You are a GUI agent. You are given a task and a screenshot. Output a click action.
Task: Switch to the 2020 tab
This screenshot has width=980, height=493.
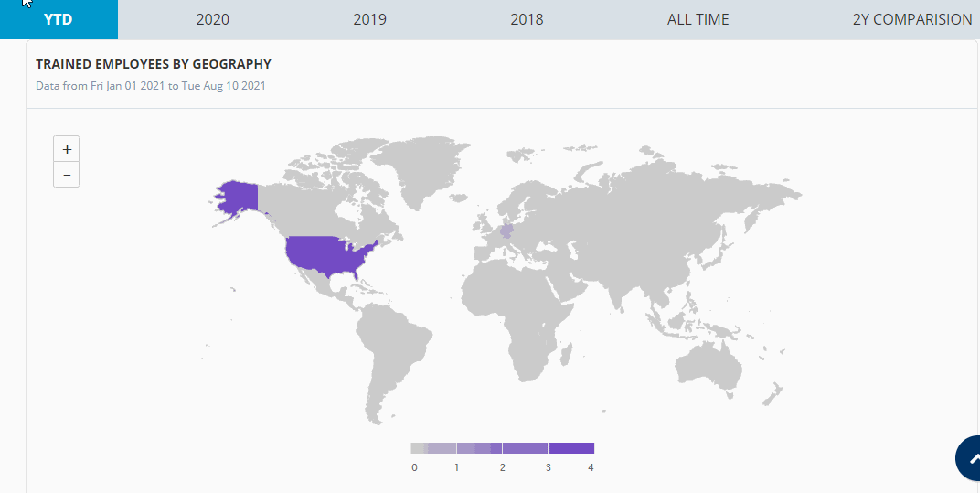tap(212, 19)
